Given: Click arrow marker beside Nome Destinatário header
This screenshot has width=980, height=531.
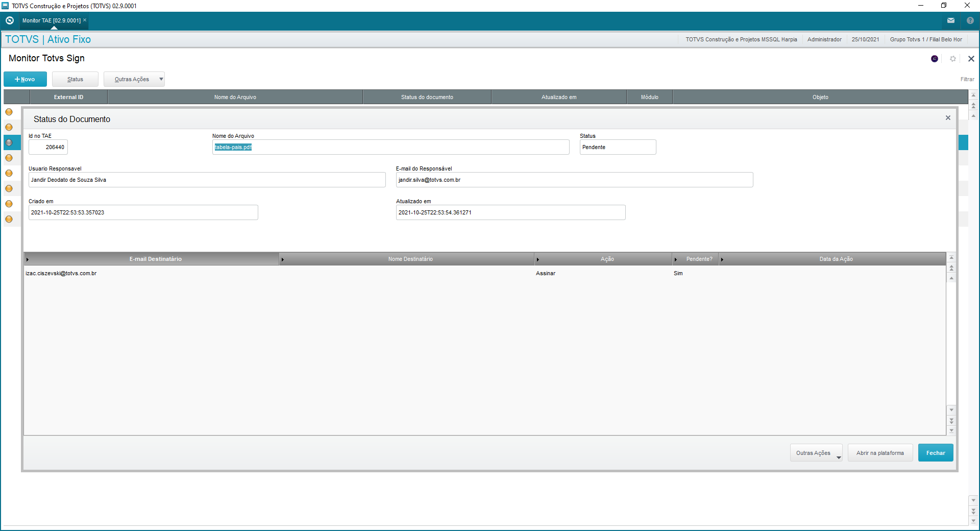Looking at the screenshot, I should click(x=282, y=259).
